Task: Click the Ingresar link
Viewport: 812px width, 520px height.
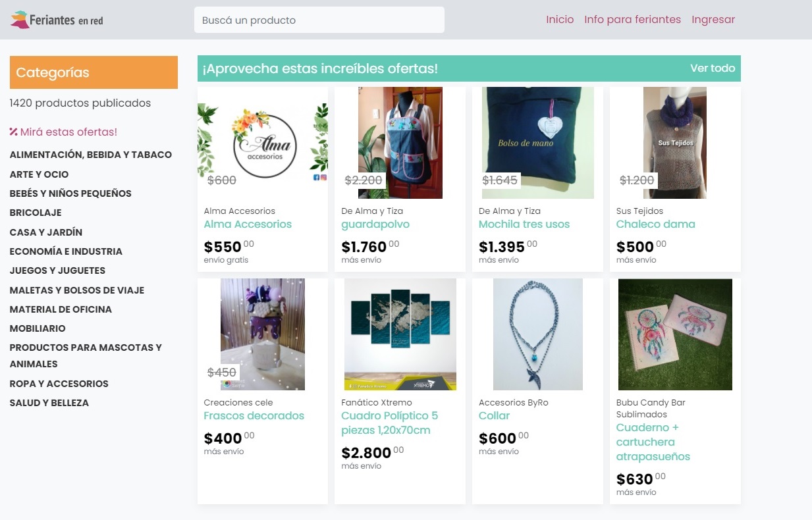Action: [713, 19]
